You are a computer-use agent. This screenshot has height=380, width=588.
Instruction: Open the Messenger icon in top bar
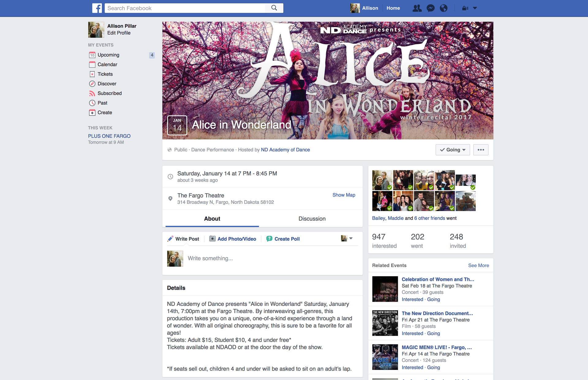point(431,8)
